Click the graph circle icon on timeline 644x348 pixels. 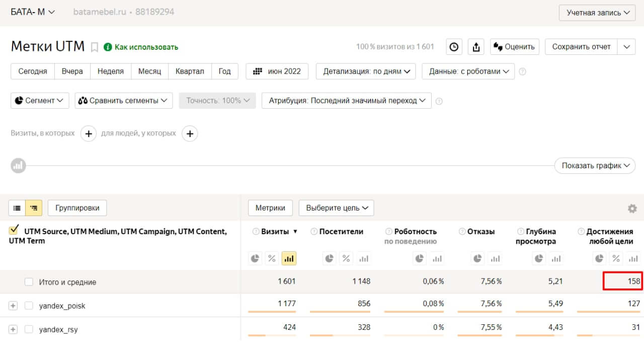[19, 165]
